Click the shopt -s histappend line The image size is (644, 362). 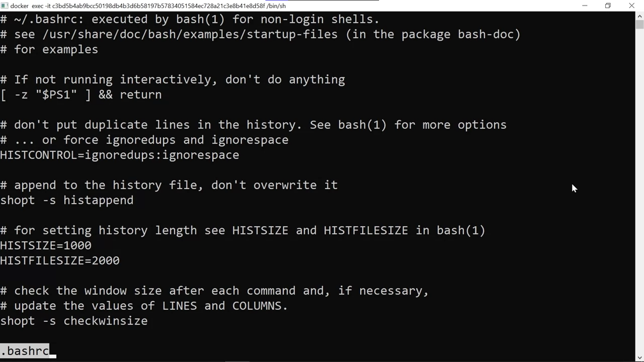coord(67,200)
